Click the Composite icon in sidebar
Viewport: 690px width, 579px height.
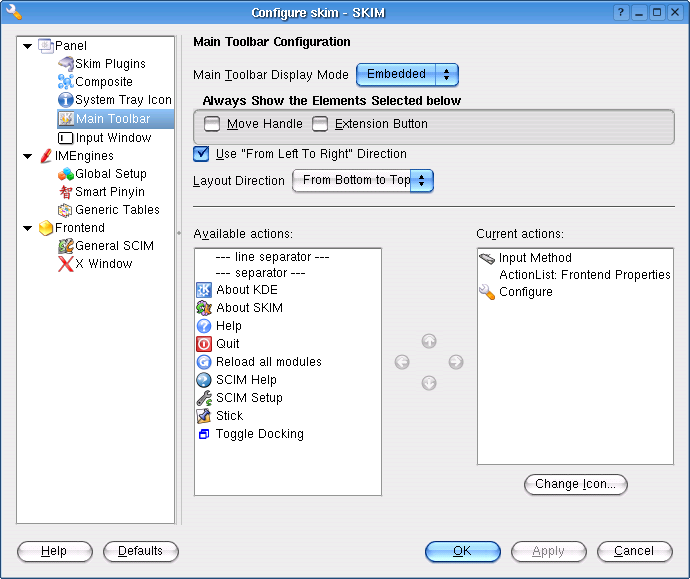pos(66,82)
